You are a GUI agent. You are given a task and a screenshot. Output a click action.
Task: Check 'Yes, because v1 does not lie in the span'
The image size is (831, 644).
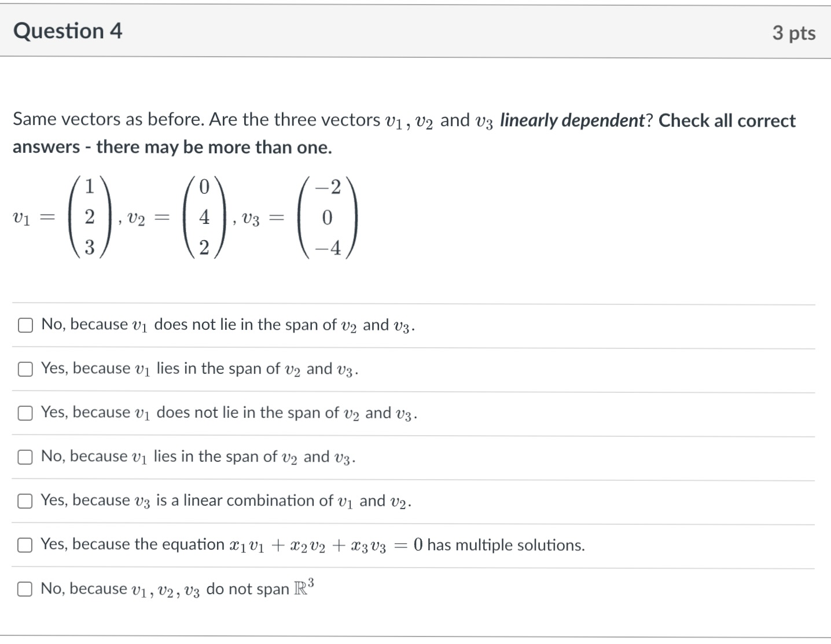25,413
